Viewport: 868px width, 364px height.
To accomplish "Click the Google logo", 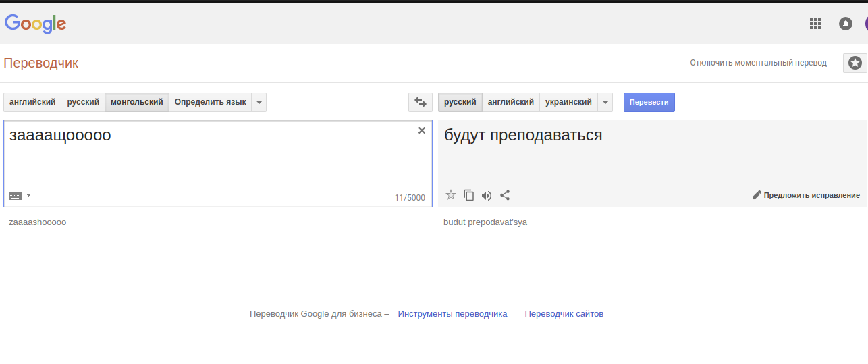I will tap(35, 24).
